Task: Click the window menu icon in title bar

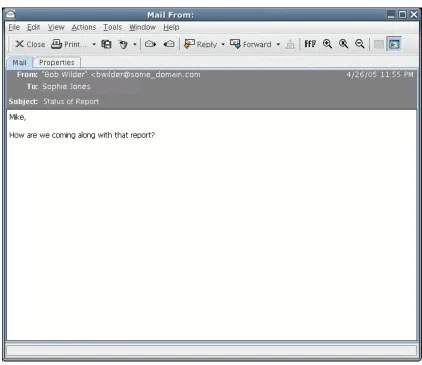Action: [x=10, y=15]
